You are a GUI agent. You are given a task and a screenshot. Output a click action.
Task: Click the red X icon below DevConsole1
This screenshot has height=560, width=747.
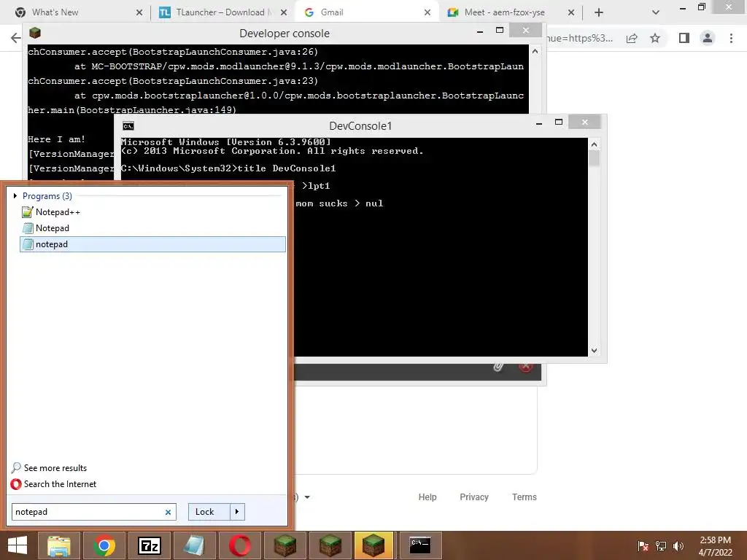pyautogui.click(x=525, y=366)
